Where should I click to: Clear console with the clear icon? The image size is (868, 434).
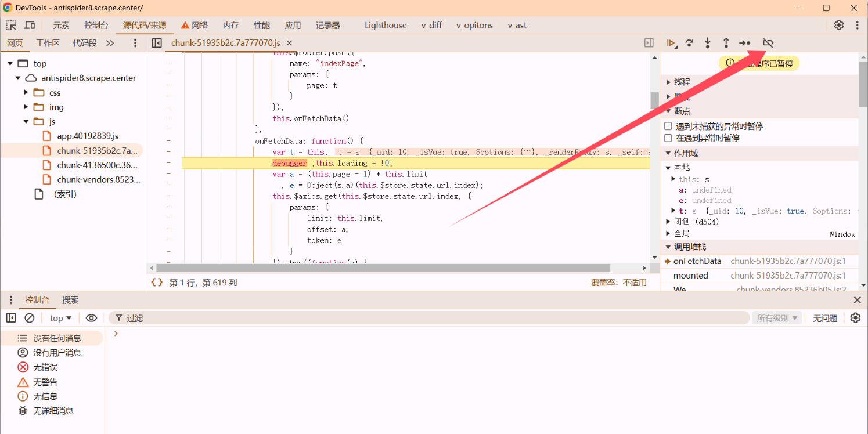[x=30, y=318]
